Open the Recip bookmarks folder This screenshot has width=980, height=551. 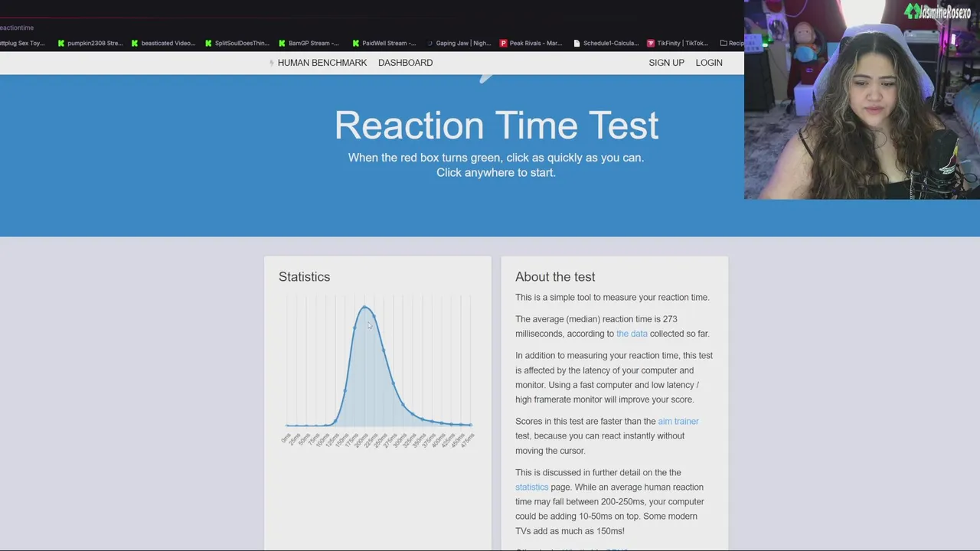tap(731, 43)
